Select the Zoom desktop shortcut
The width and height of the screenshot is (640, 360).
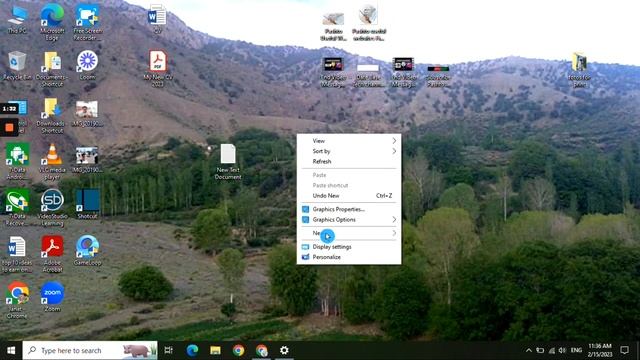tap(52, 297)
